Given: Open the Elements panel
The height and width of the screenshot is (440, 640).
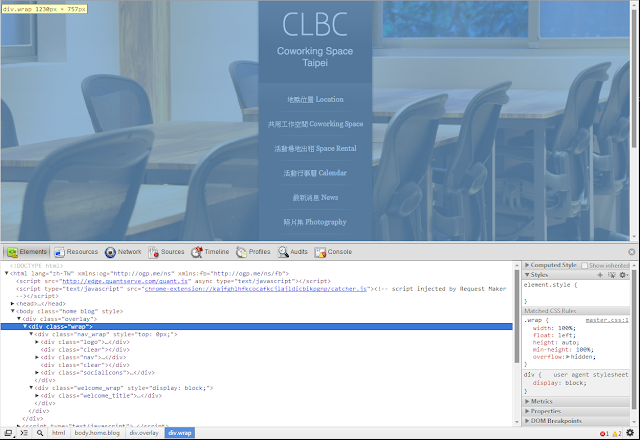Looking at the screenshot, I should coord(27,252).
